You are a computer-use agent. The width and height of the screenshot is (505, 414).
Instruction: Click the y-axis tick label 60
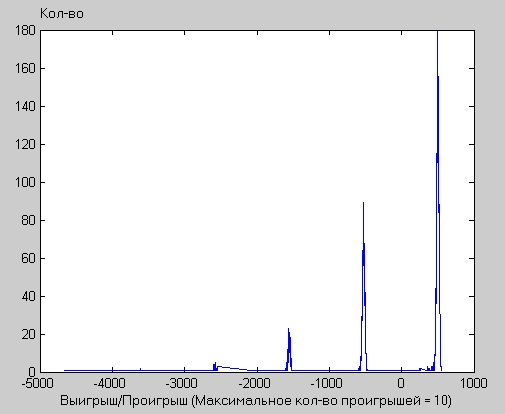pyautogui.click(x=28, y=258)
